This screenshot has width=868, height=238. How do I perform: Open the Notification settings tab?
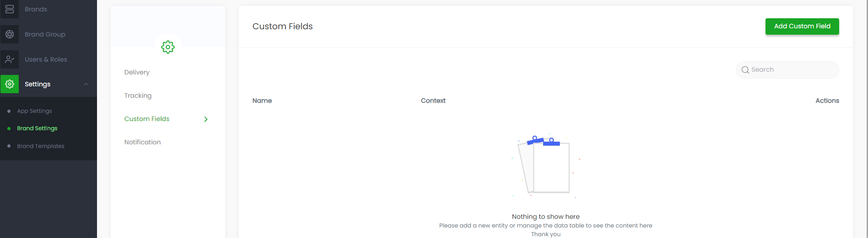[142, 142]
